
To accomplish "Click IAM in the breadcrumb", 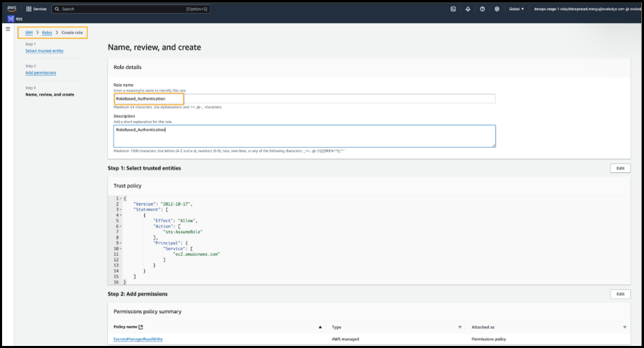I will pos(29,33).
